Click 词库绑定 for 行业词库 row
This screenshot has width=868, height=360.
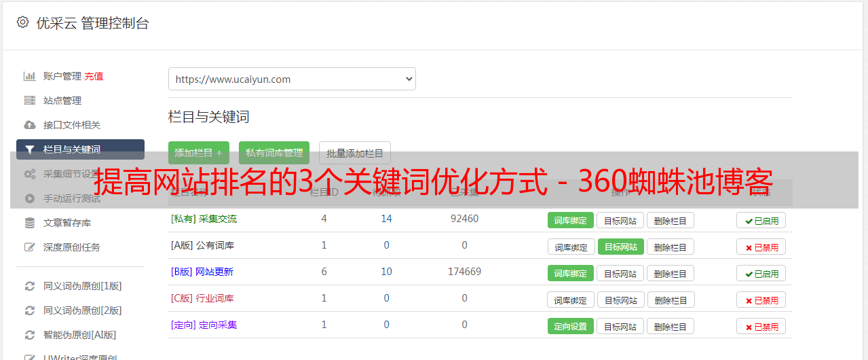click(571, 300)
